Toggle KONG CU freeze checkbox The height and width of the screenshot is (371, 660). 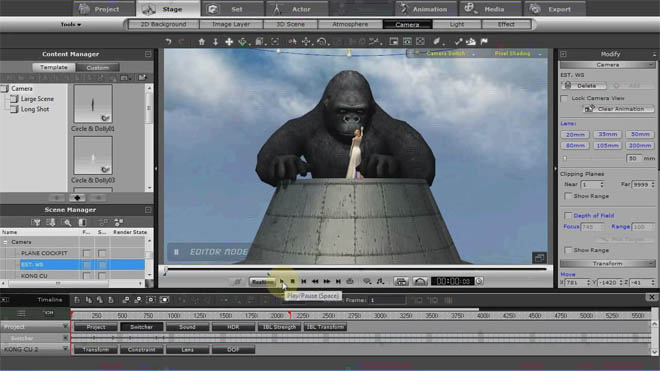(x=87, y=276)
